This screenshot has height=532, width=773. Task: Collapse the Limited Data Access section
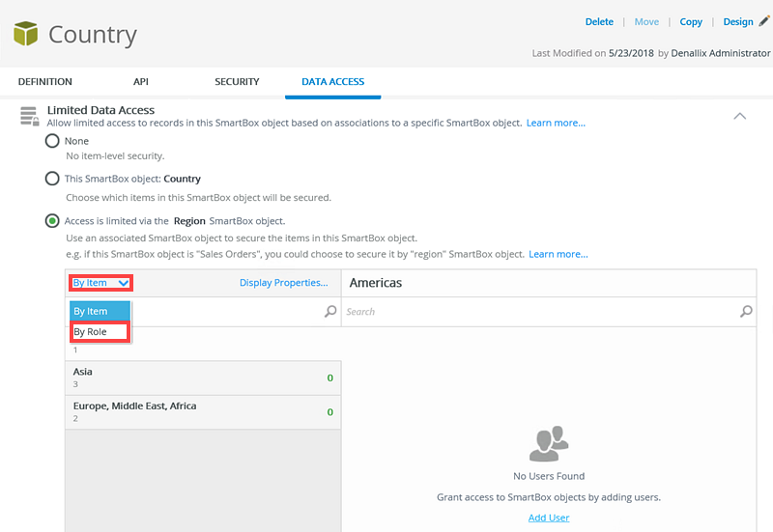tap(740, 116)
